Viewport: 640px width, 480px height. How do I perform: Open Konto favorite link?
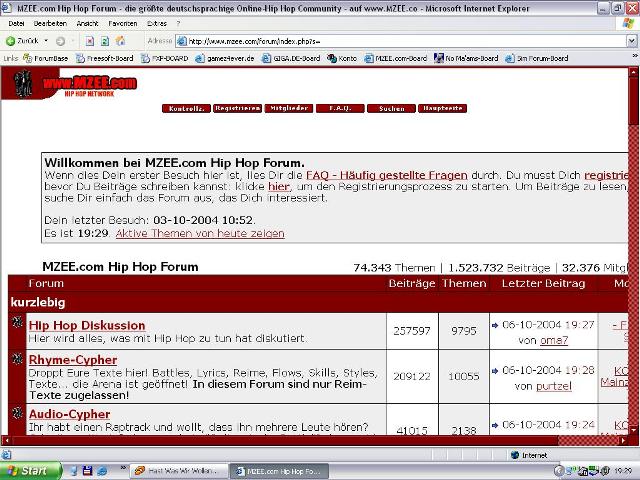[342, 58]
